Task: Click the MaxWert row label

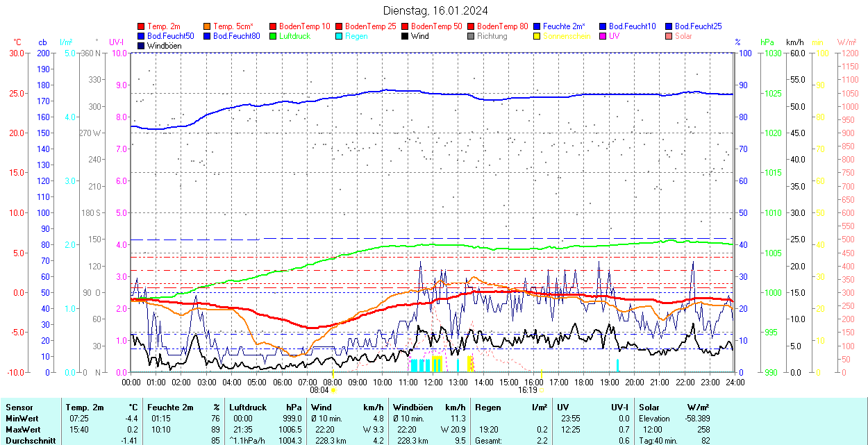Action: pos(22,430)
